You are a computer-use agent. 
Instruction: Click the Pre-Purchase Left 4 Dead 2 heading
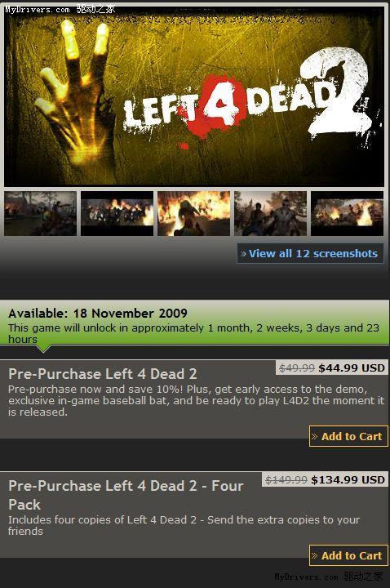(103, 374)
